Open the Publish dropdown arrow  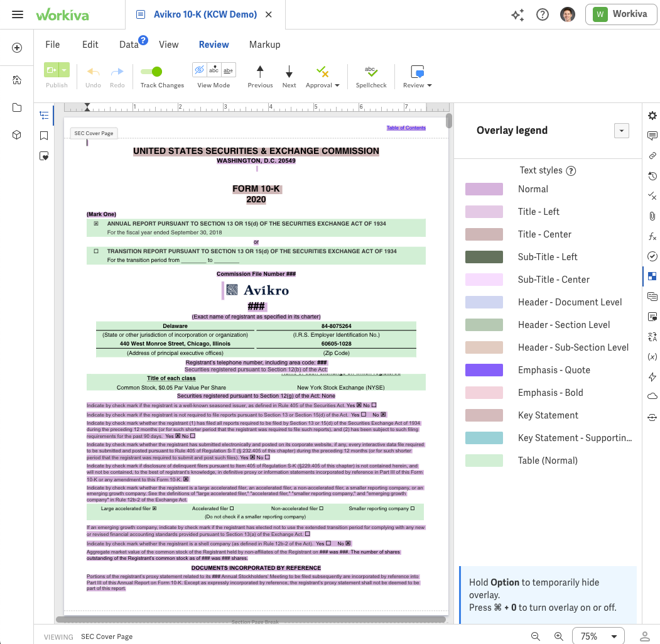64,70
